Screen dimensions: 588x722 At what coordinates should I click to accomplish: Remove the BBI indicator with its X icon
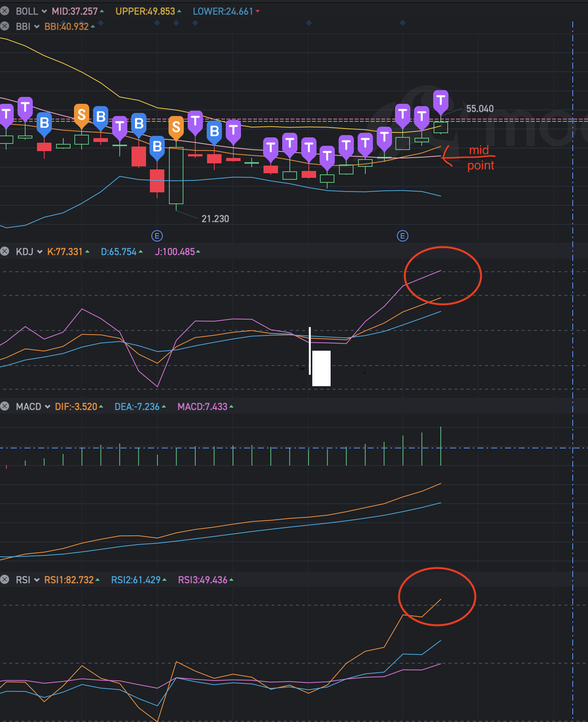5,26
